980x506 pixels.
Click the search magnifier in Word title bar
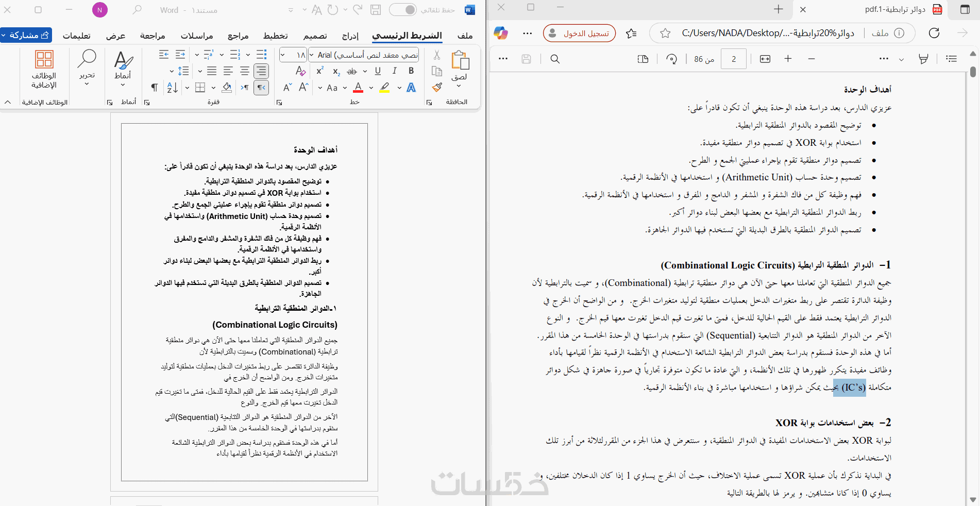coord(137,10)
